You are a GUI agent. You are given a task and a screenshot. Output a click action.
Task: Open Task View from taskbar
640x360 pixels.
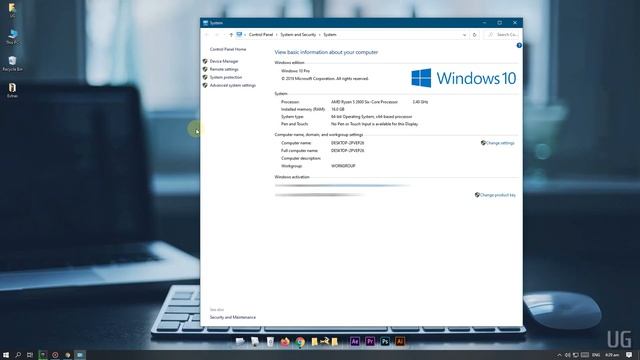30,355
